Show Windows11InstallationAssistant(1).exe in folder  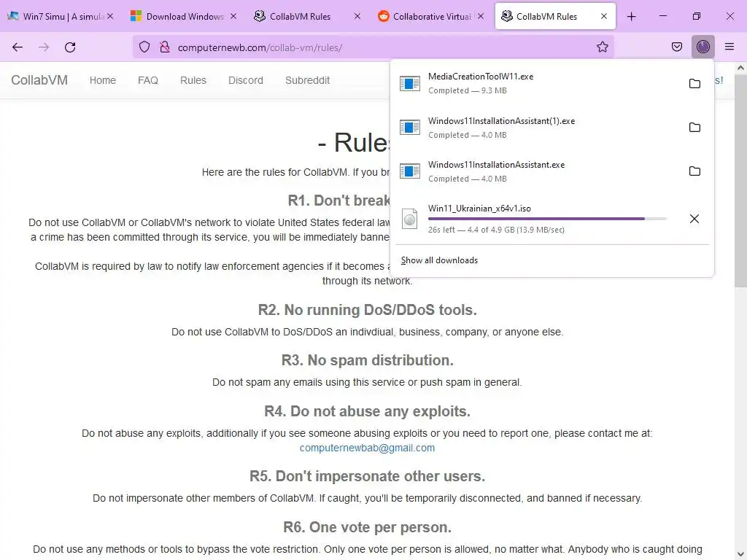coord(694,127)
